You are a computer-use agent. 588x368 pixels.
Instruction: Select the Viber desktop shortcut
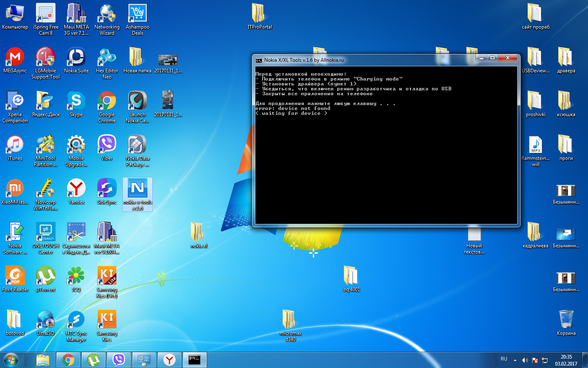coord(107,146)
